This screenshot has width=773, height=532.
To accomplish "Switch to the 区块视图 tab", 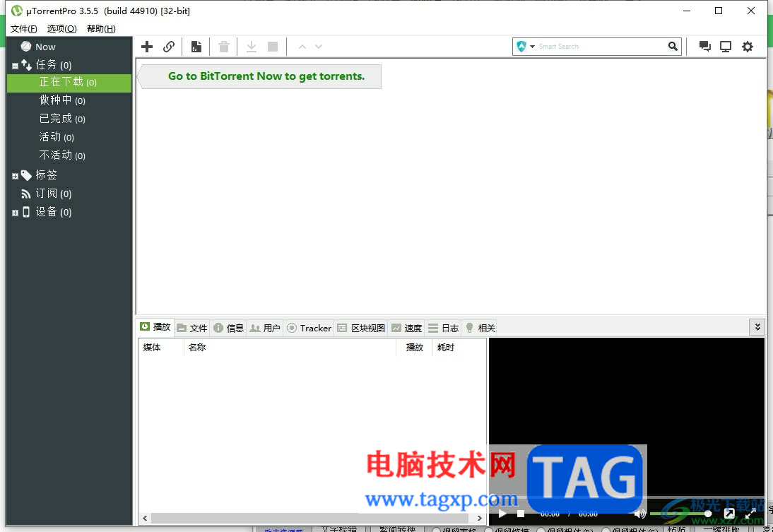I will tap(361, 328).
